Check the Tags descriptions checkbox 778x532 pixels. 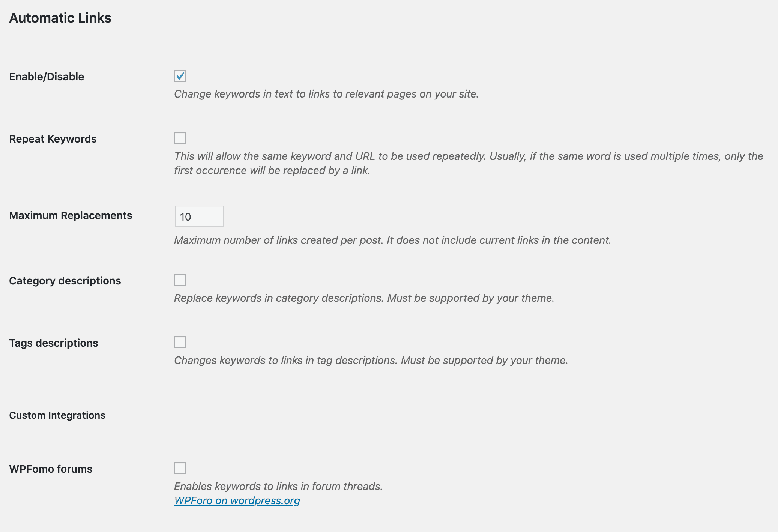(180, 342)
